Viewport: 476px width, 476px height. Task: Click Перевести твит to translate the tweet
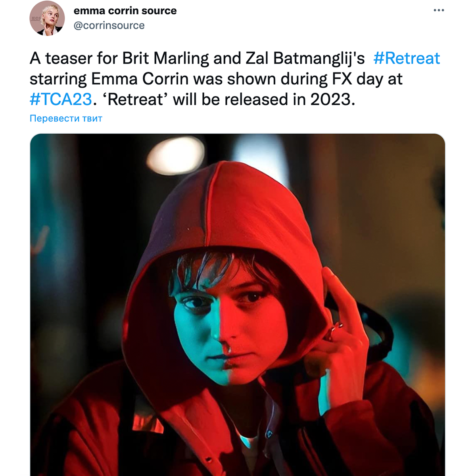point(66,118)
